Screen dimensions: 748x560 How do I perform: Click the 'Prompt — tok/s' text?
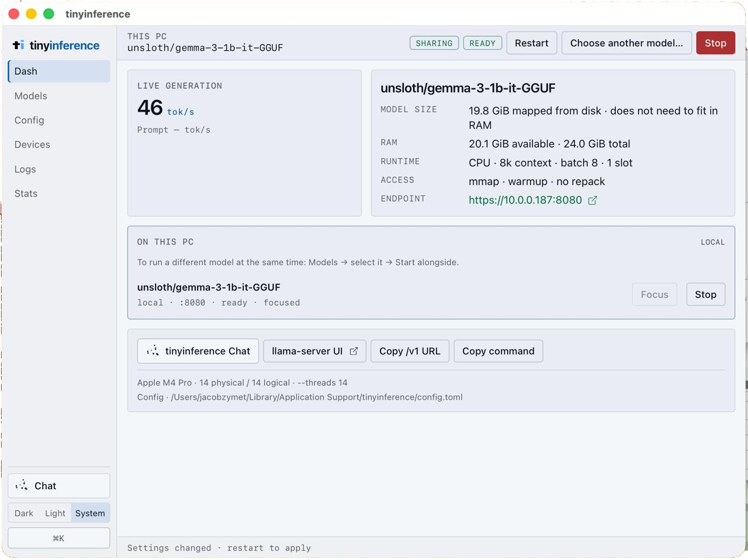[x=174, y=130]
